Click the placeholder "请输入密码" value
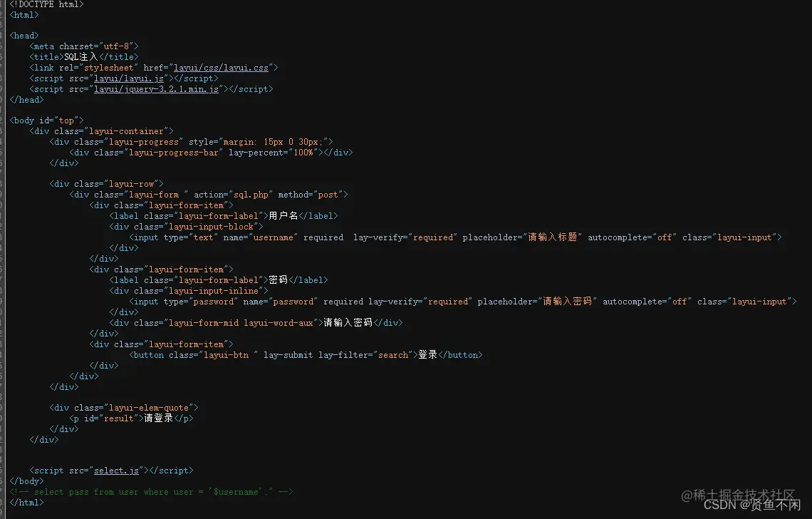 [x=567, y=302]
